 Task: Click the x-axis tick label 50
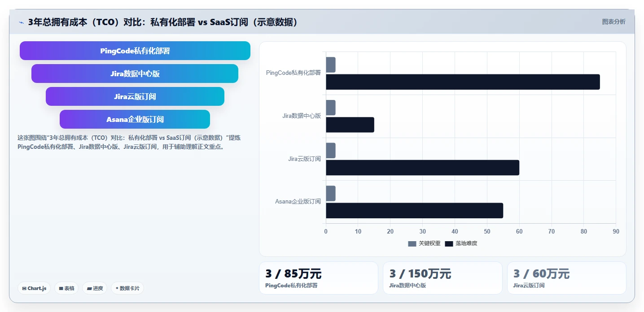pyautogui.click(x=487, y=231)
